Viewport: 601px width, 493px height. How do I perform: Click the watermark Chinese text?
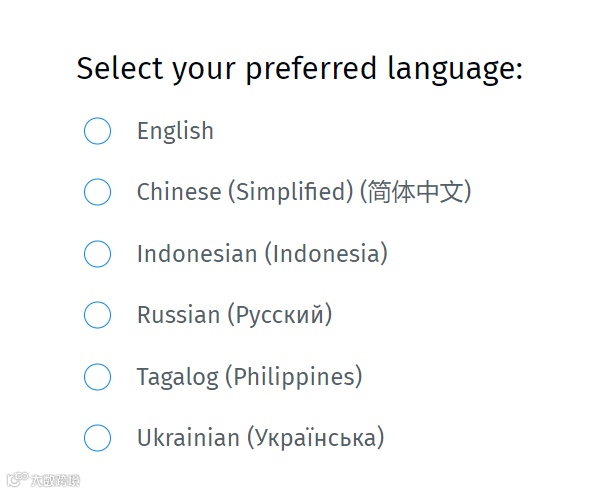click(55, 480)
